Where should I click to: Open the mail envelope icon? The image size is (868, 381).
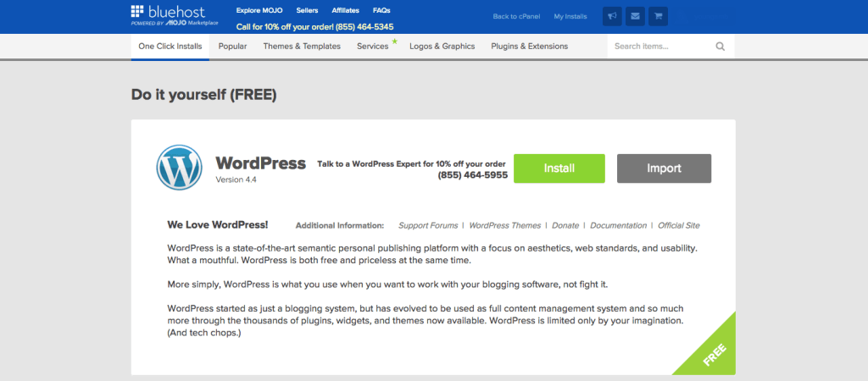click(x=635, y=17)
